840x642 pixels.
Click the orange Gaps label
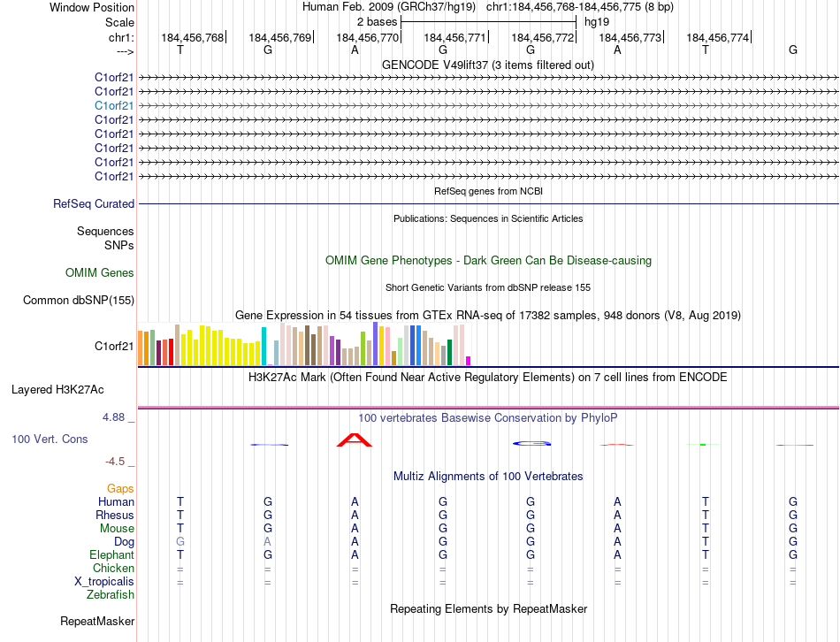click(120, 488)
